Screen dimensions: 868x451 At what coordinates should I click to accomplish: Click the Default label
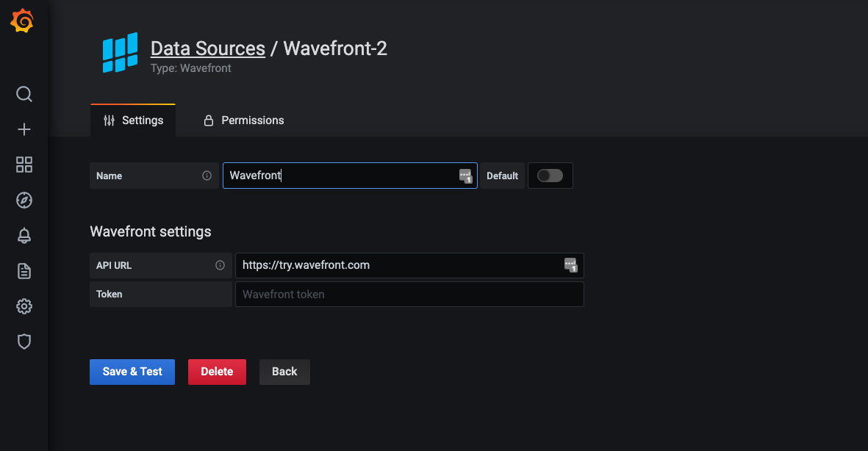pos(502,176)
